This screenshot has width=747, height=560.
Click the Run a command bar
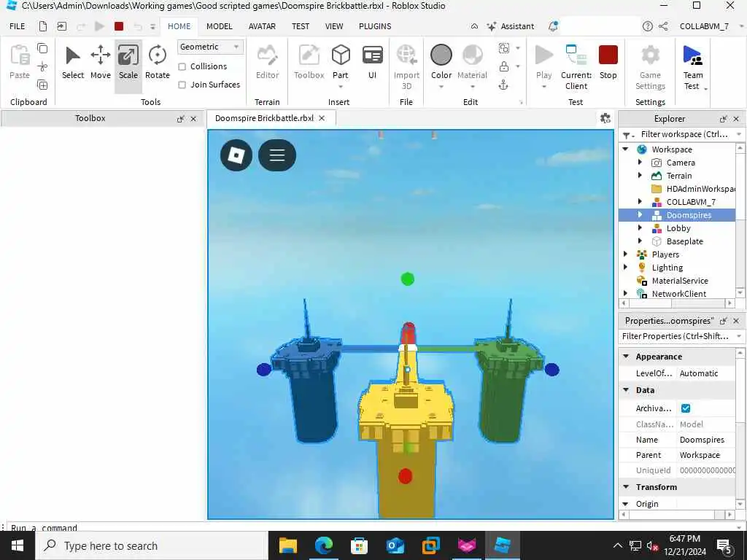[x=371, y=528]
